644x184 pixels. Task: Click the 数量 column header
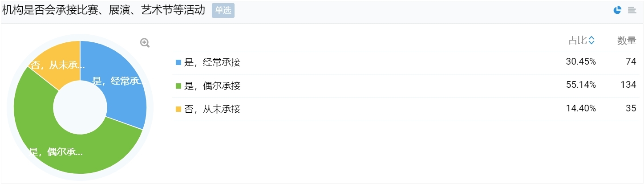coord(627,41)
